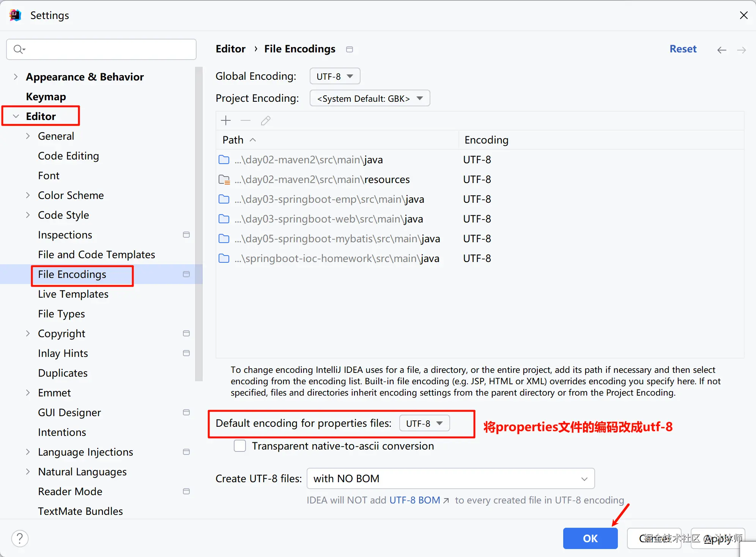Select File Types in settings tree
The height and width of the screenshot is (557, 756).
(x=61, y=314)
